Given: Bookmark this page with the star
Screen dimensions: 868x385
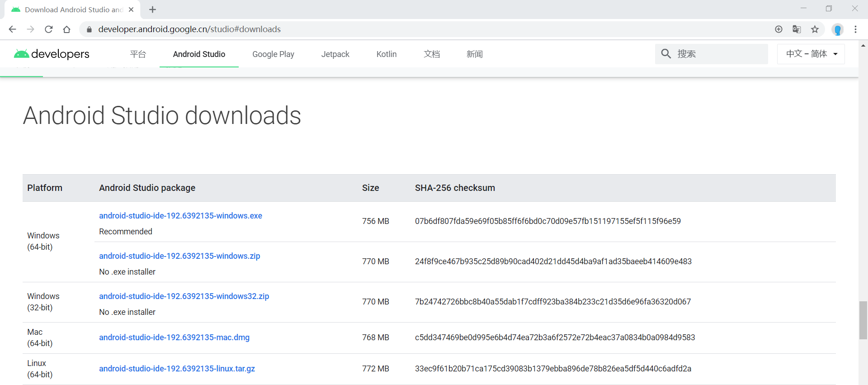Looking at the screenshot, I should tap(815, 29).
